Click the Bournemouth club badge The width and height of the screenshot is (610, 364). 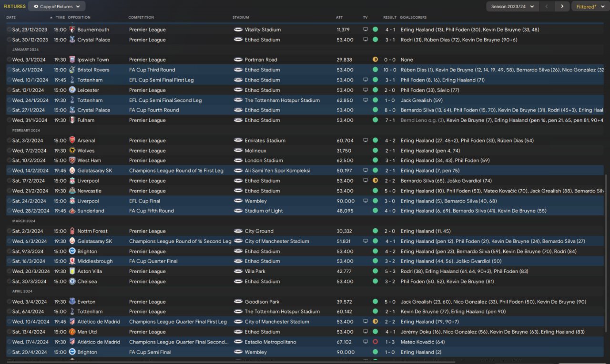pos(72,30)
